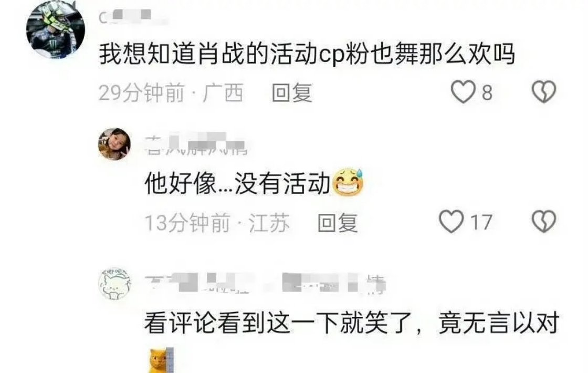Open the blurred username beside girl avatar
The width and height of the screenshot is (588, 373).
(x=195, y=144)
